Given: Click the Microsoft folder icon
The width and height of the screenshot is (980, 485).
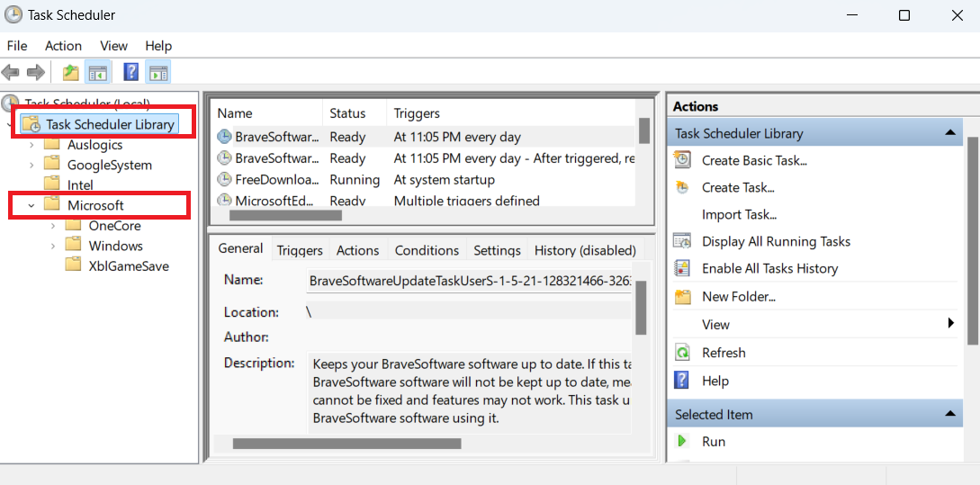Looking at the screenshot, I should (x=51, y=204).
